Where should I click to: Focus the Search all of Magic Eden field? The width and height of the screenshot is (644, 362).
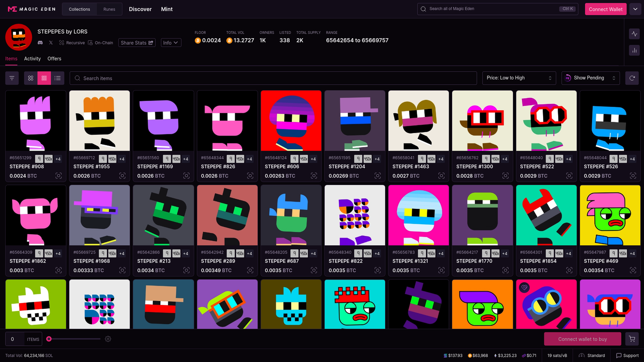pos(498,9)
